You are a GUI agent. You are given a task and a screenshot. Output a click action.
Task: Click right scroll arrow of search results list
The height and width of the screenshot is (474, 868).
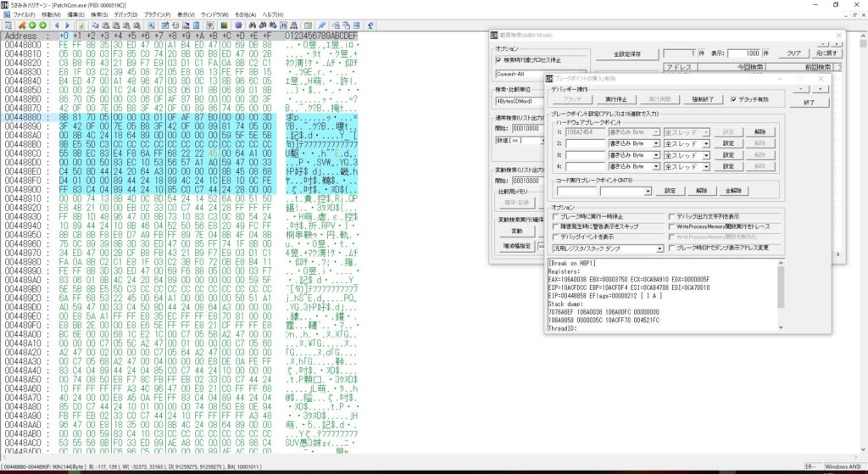click(x=837, y=254)
